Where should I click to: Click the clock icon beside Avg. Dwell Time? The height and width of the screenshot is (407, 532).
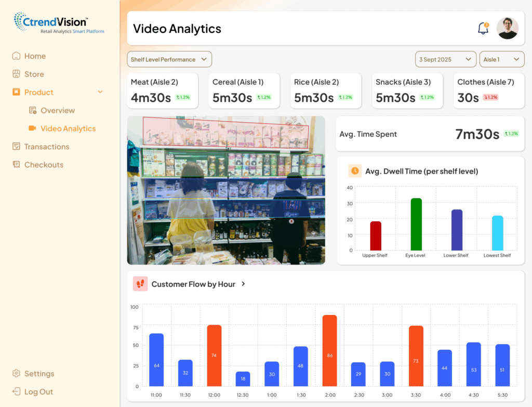355,171
